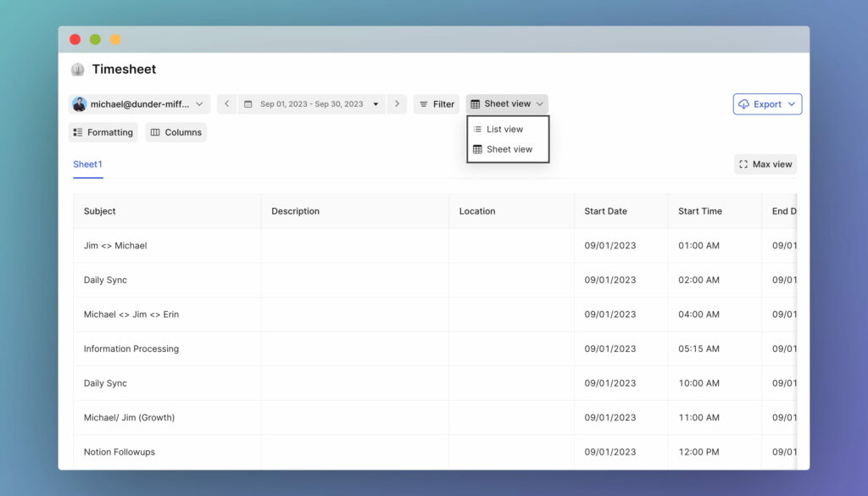Click the 01:00 AM start time cell
This screenshot has height=496, width=868.
pos(715,246)
